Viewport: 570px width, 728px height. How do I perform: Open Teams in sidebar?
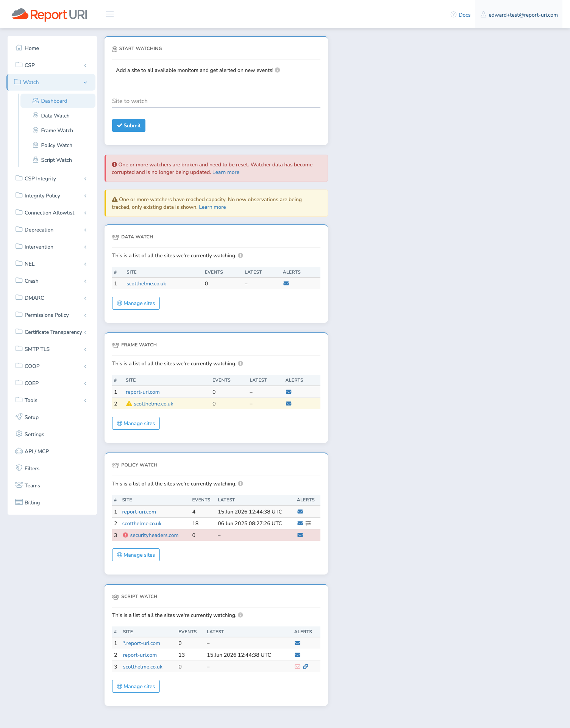click(52, 485)
